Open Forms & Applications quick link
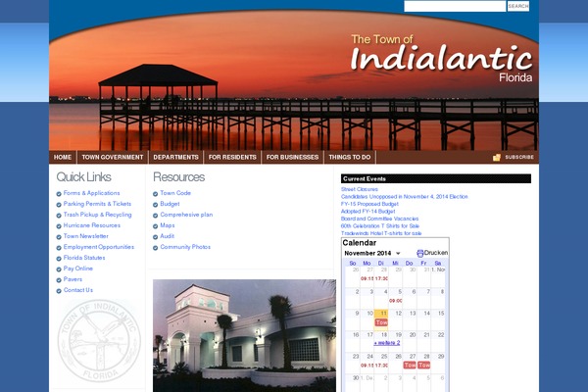The width and height of the screenshot is (588, 392). (x=91, y=193)
